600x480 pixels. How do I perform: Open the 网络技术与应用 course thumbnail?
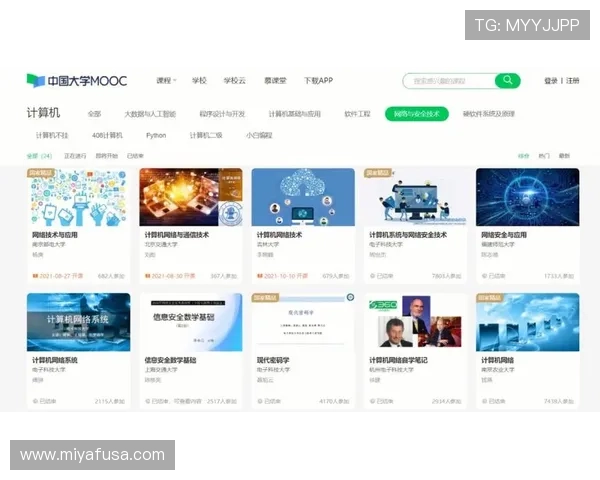coord(78,197)
